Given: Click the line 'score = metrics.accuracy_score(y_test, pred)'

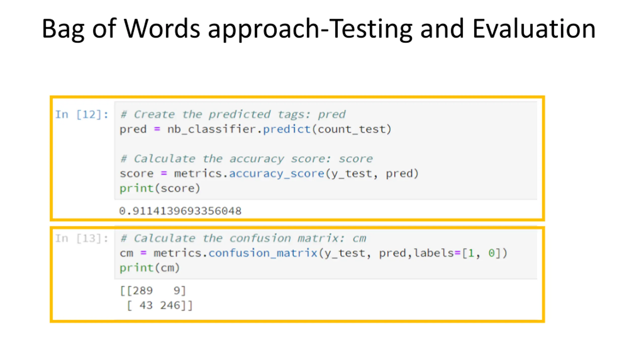Looking at the screenshot, I should coord(269,173).
